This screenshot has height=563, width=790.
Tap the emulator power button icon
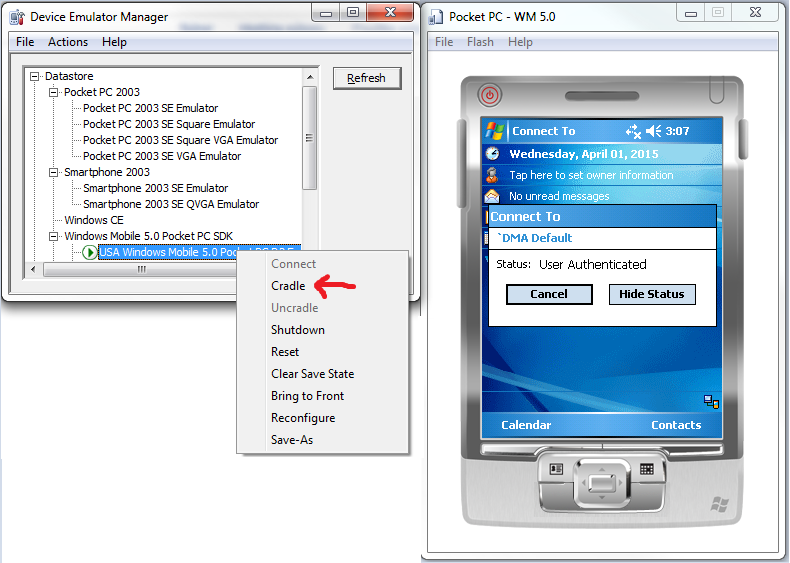pos(489,95)
